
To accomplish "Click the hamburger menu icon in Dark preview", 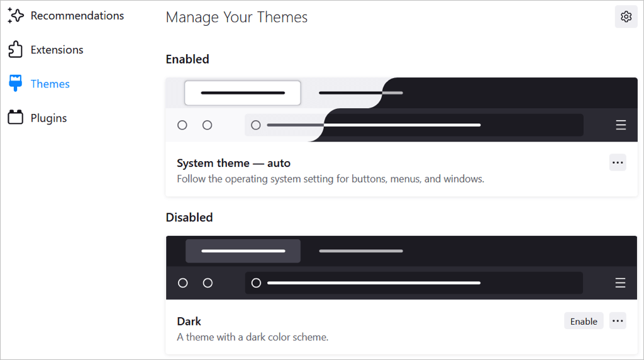I will tap(620, 283).
